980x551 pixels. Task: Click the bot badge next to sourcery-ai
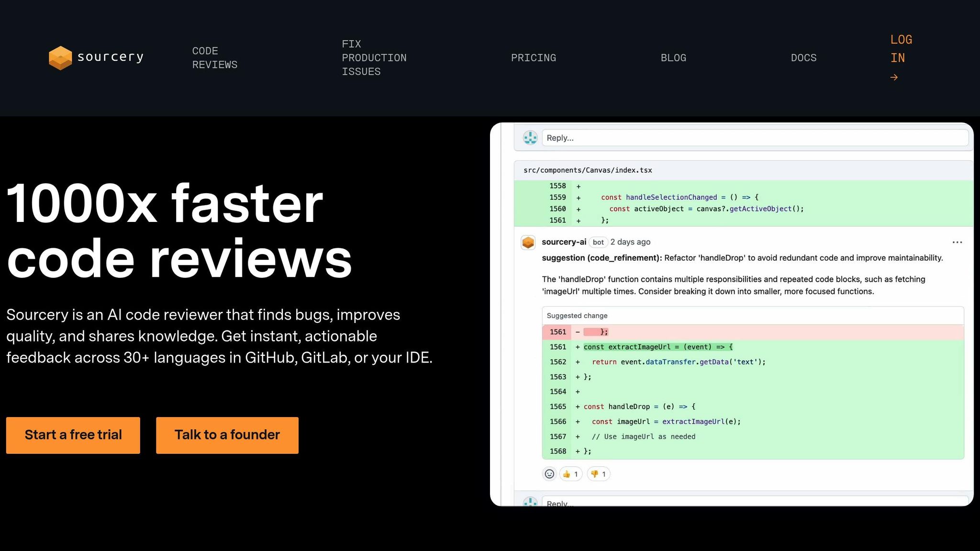click(598, 242)
